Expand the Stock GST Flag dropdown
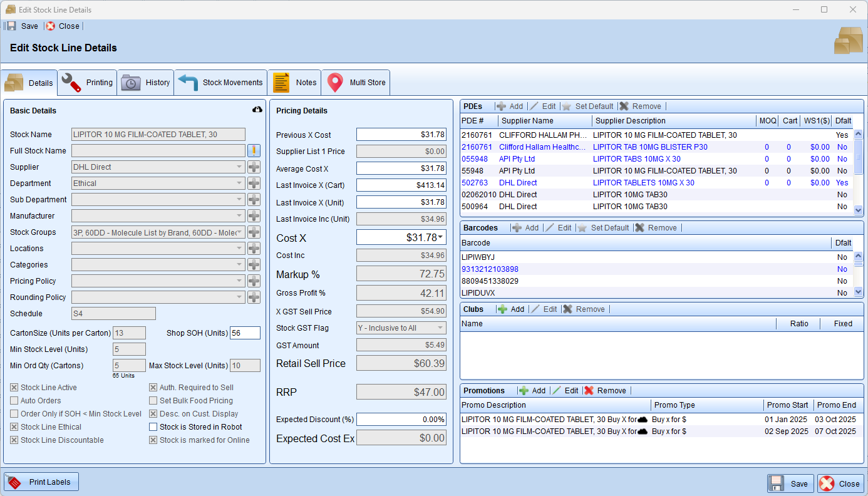 point(440,328)
